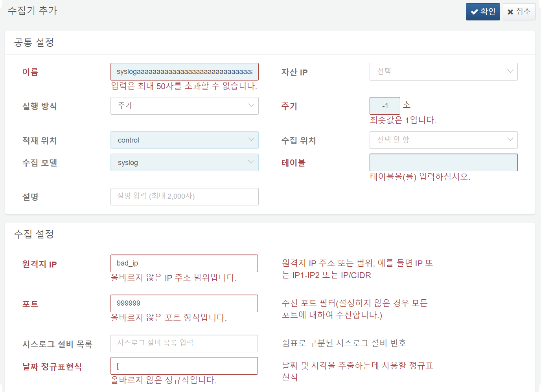Click the 테이블 input field
Image resolution: width=541 pixels, height=392 pixels.
point(443,162)
